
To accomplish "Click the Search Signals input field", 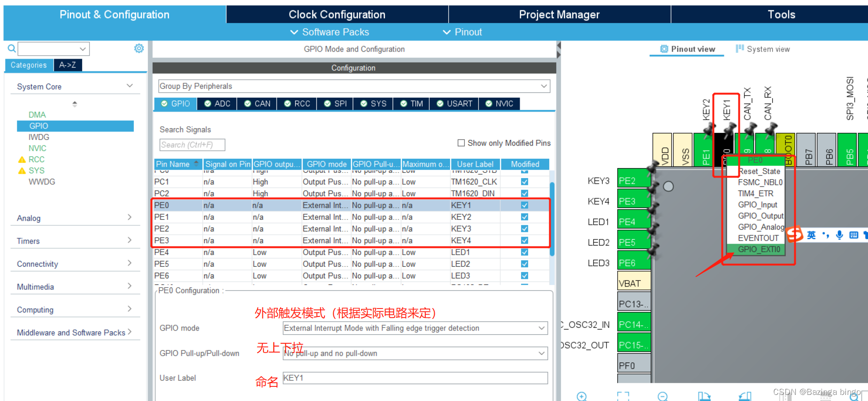I will point(192,145).
